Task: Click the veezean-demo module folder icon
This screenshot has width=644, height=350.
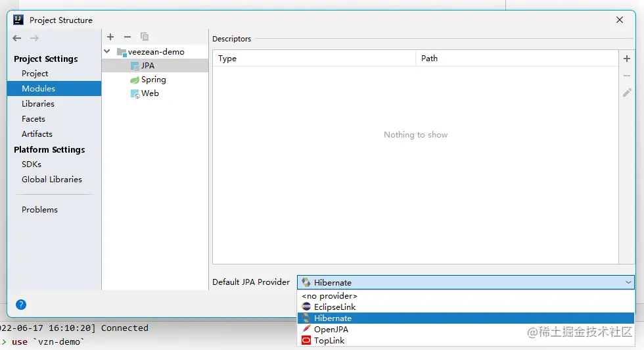Action: [x=122, y=52]
